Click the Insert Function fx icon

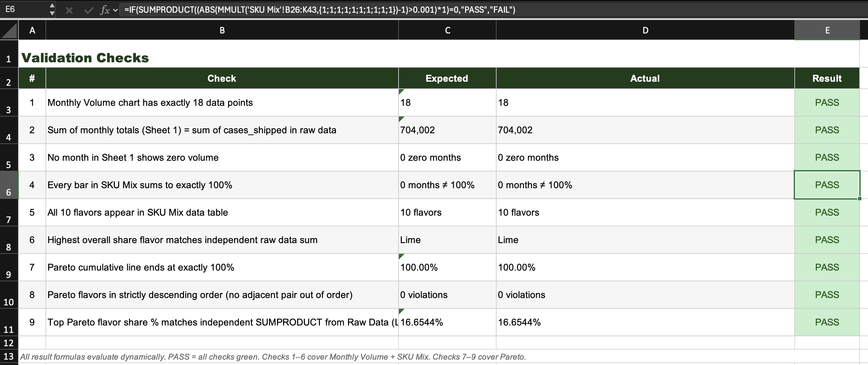(104, 10)
